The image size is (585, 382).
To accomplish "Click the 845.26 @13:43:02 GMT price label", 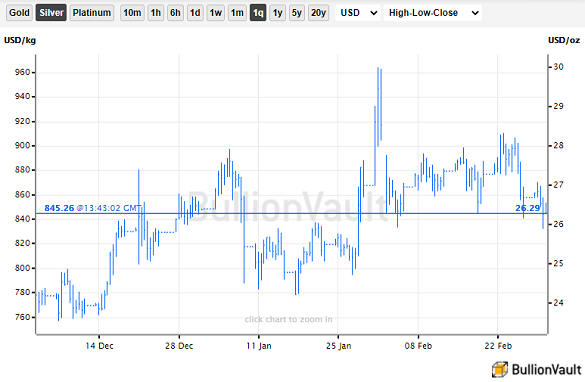I will 93,208.
